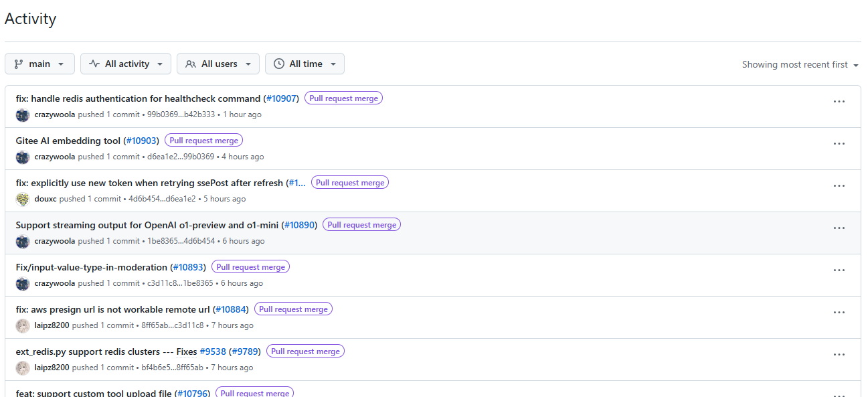This screenshot has width=868, height=397.
Task: Open three-dot menu for ext_redis.py redis clusters row
Action: point(839,354)
